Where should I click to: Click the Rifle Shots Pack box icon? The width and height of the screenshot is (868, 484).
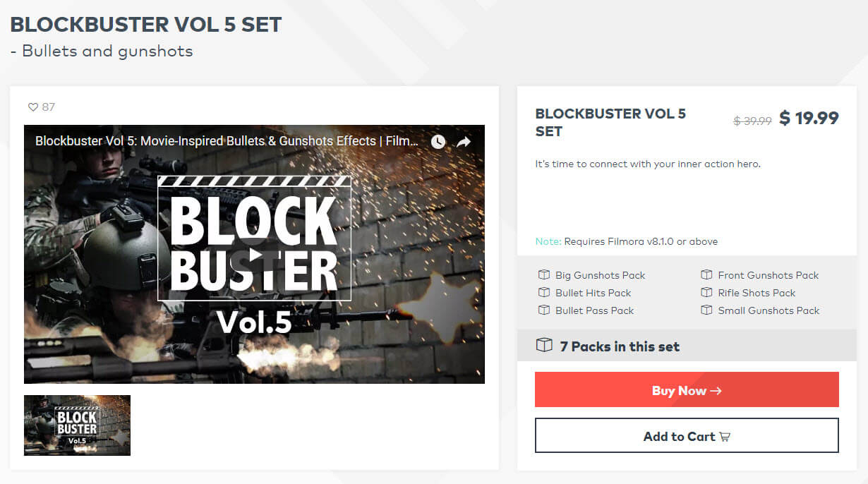coord(706,293)
